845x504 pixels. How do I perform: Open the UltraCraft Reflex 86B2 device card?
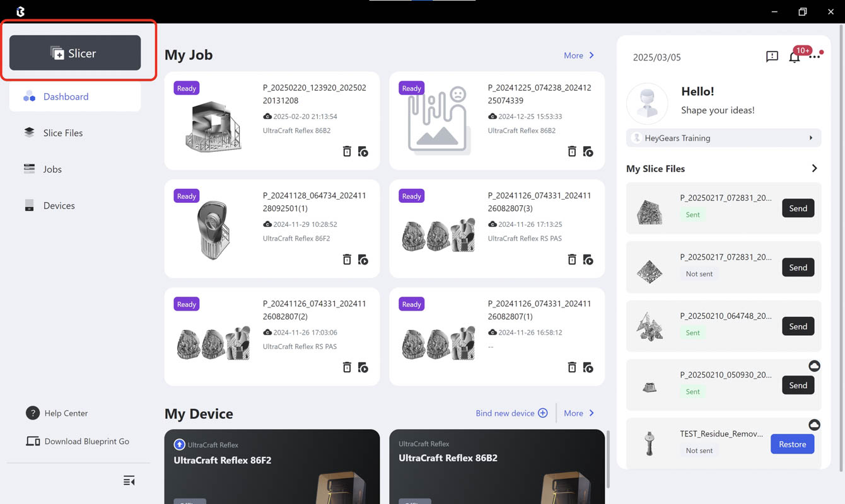pos(497,467)
